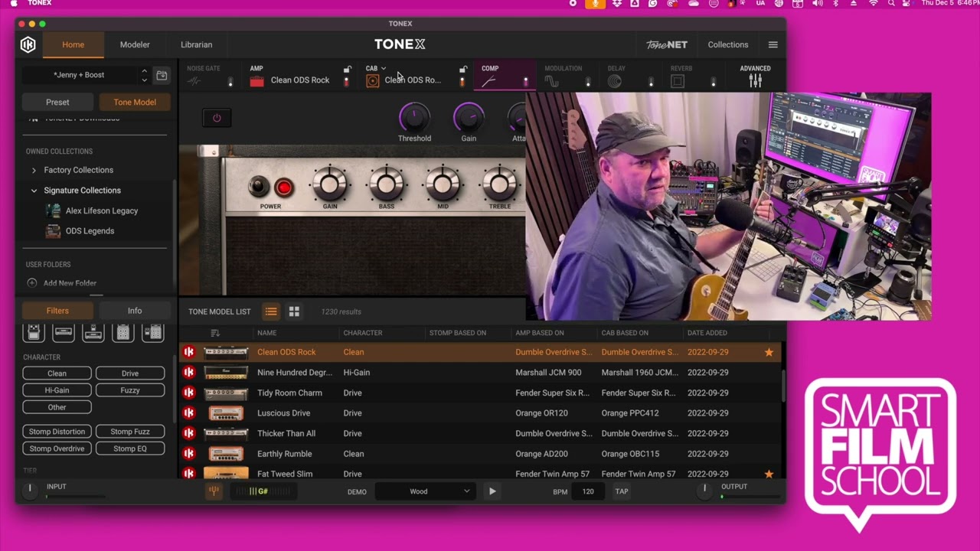
Task: Click the BPM value field showing 120
Action: point(588,491)
